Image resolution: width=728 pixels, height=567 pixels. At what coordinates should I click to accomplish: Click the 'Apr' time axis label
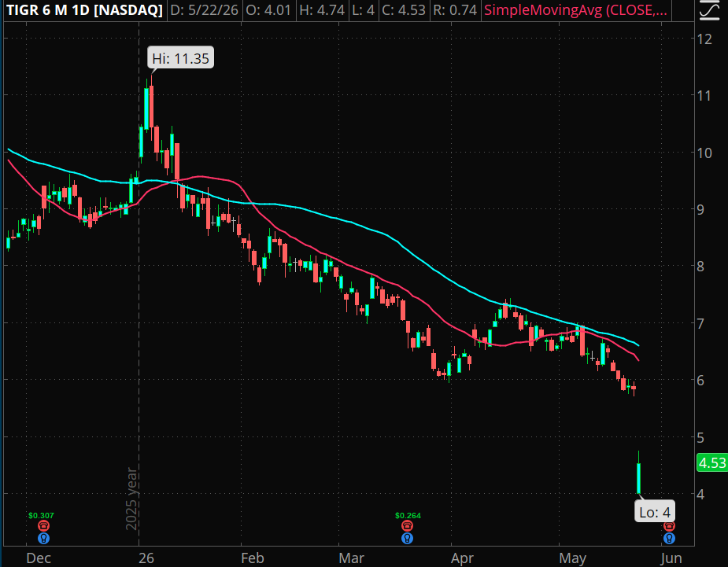(x=463, y=558)
